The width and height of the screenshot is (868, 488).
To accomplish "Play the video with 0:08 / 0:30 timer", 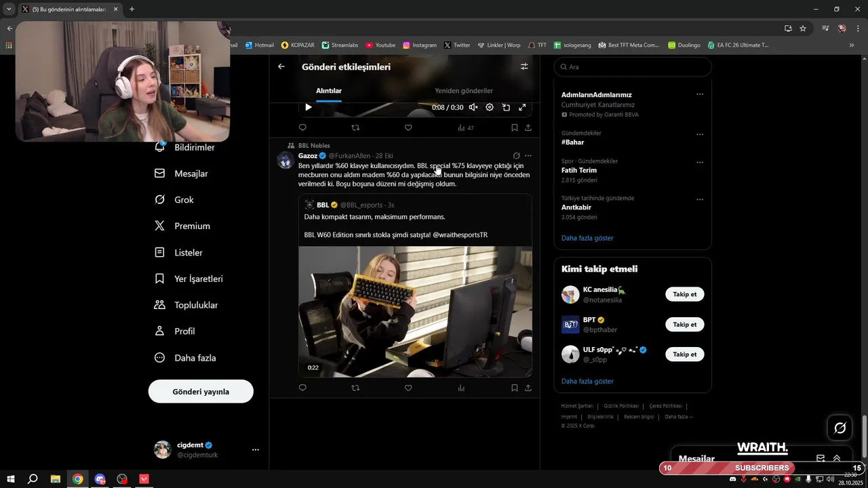I will pyautogui.click(x=309, y=107).
